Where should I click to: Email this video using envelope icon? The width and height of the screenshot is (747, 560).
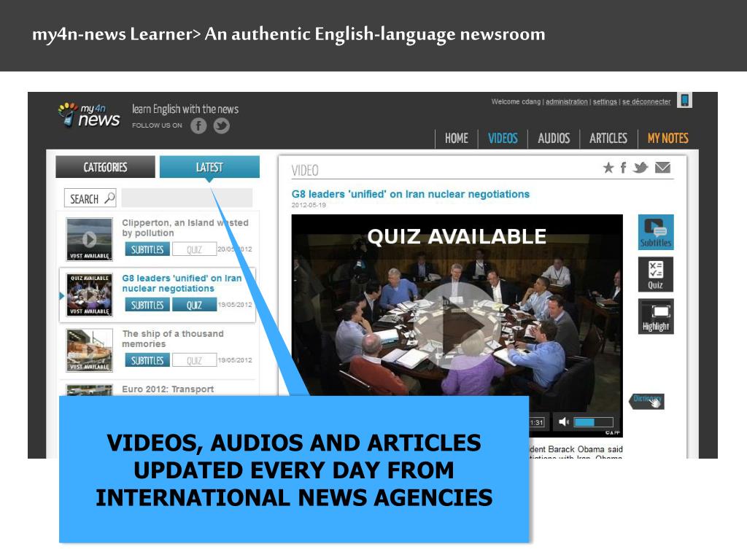coord(662,168)
